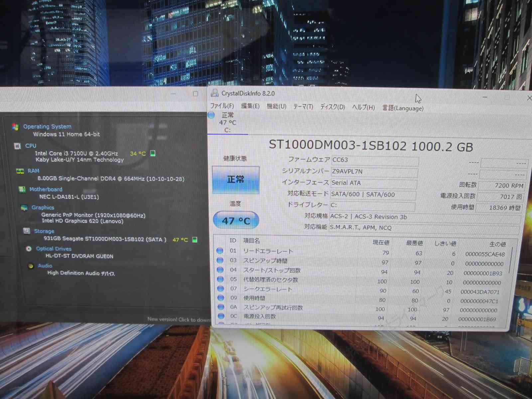532x399 pixels.
Task: Open the テーマ(T) menu
Action: (x=303, y=107)
